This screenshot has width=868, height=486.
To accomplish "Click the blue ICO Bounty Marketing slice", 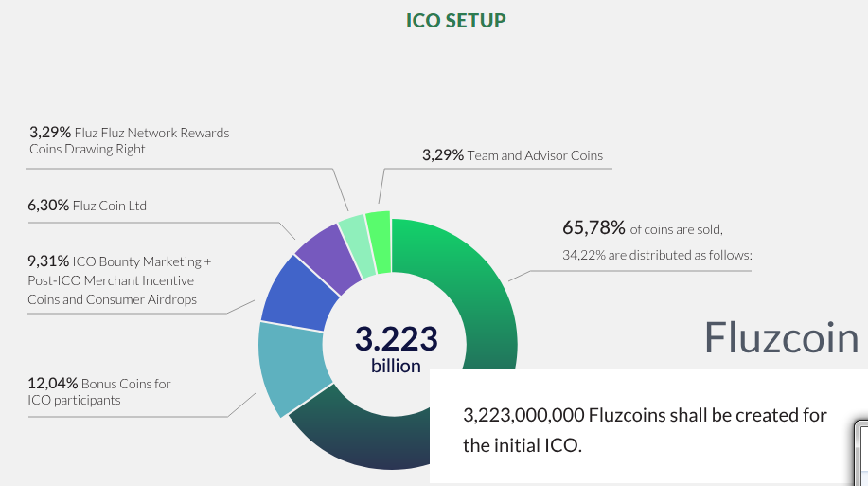I will 296,292.
